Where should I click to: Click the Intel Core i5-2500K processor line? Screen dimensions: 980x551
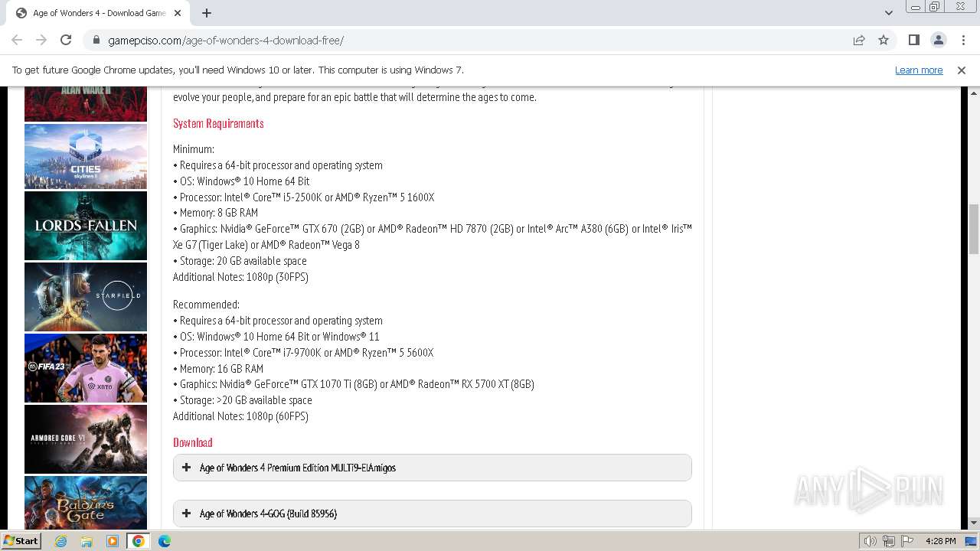coord(304,197)
